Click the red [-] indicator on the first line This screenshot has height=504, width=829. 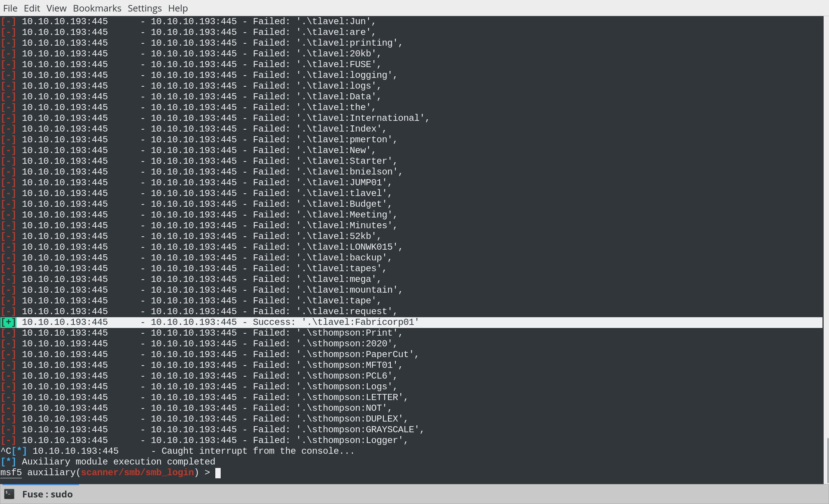tap(8, 21)
